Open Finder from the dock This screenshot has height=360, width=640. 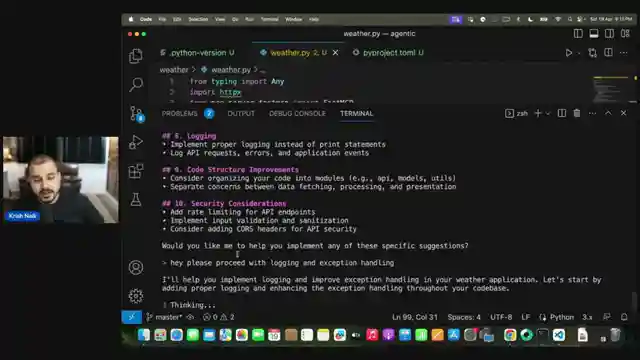144,335
